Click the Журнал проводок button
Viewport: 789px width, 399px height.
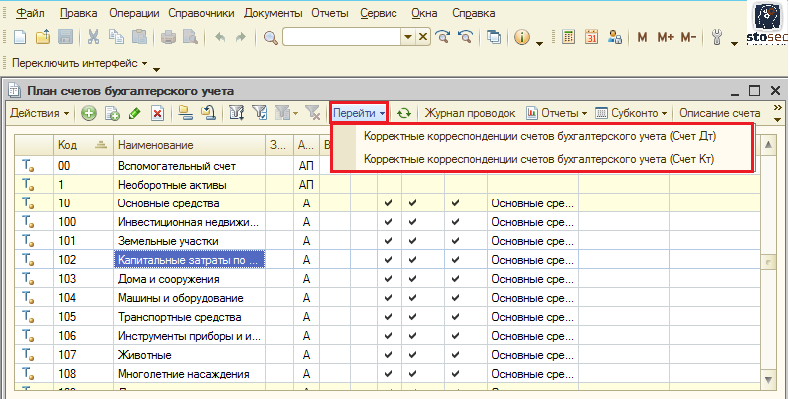(x=470, y=114)
